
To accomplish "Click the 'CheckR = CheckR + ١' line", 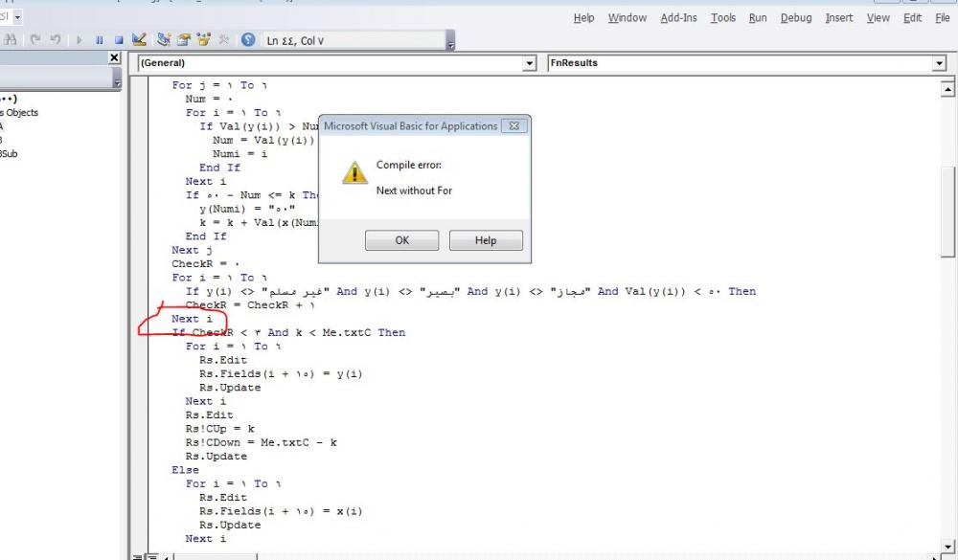I will point(250,304).
